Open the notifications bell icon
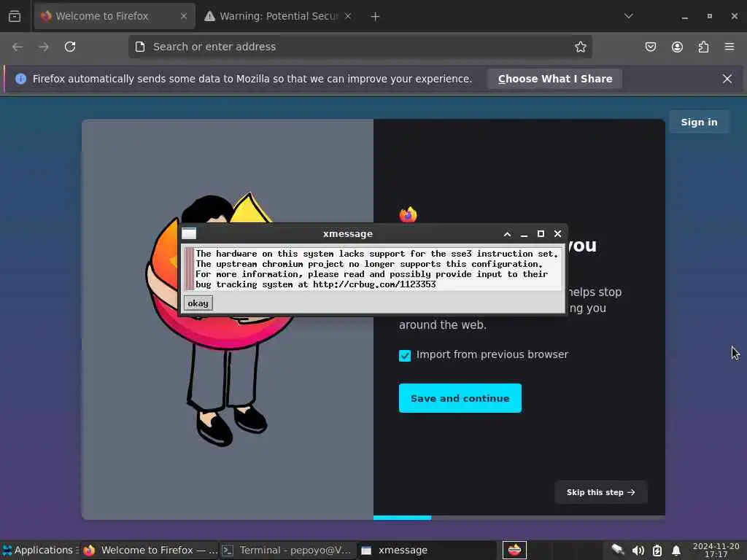This screenshot has height=560, width=747. point(676,551)
